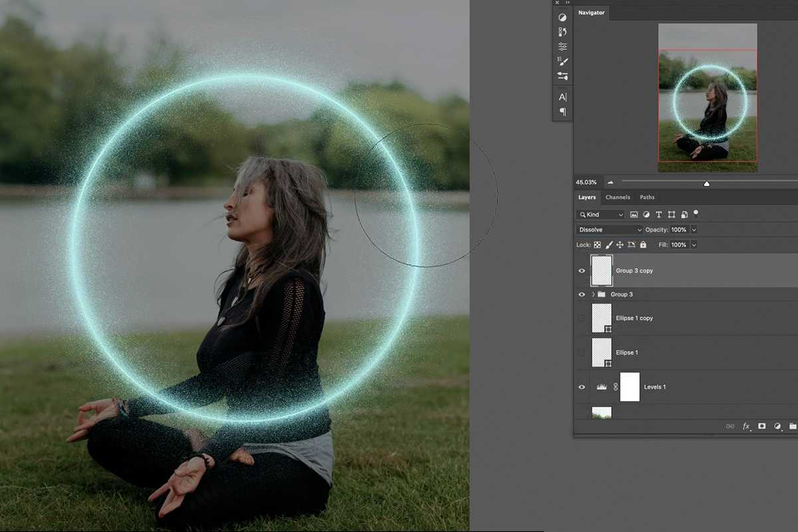Click the 45.03% zoom input field
This screenshot has height=532, width=798.
pyautogui.click(x=587, y=182)
